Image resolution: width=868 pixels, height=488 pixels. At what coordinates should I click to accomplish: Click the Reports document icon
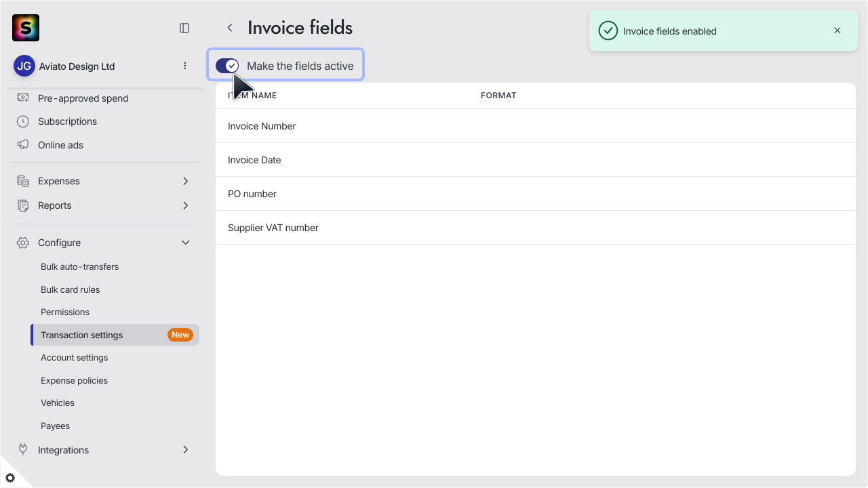[x=23, y=205]
